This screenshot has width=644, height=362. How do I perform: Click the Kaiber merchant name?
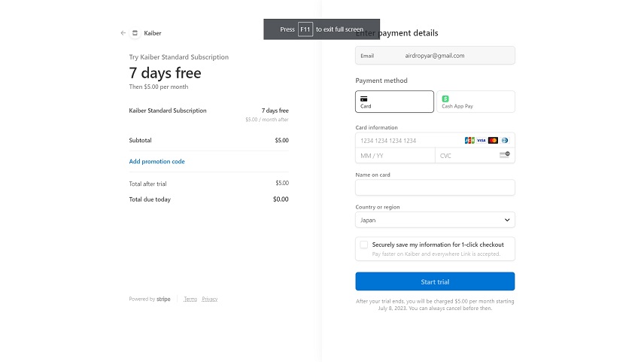(x=153, y=33)
